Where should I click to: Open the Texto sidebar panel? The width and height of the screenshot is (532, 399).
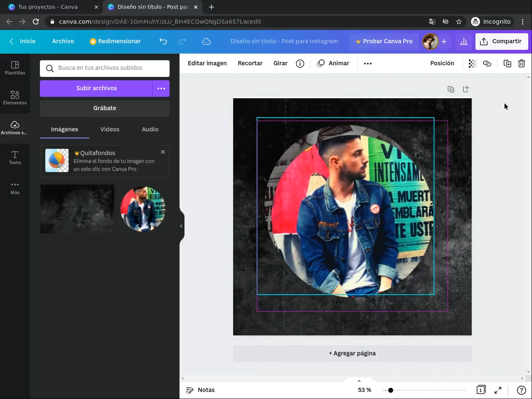point(15,158)
